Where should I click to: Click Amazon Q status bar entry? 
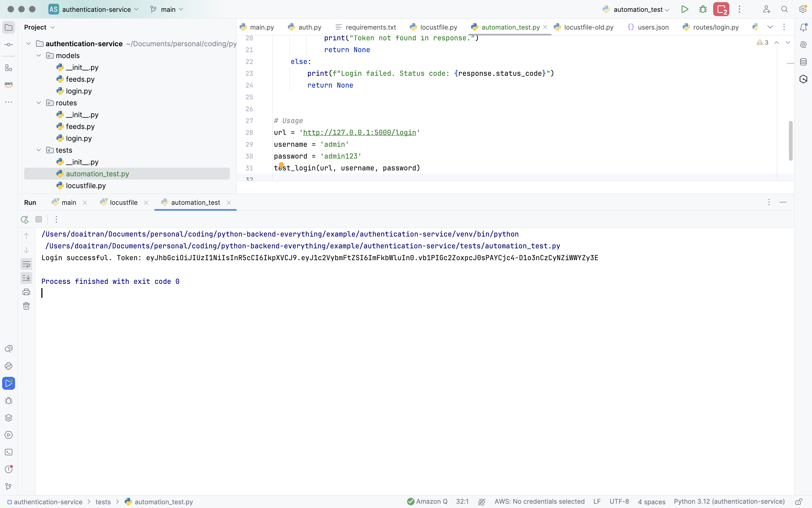coord(427,502)
